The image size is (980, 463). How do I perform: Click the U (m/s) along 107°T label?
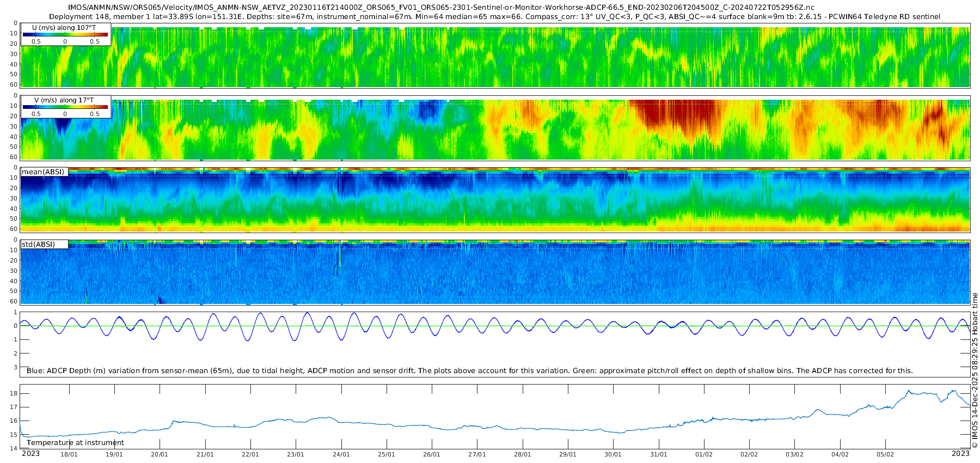[64, 27]
